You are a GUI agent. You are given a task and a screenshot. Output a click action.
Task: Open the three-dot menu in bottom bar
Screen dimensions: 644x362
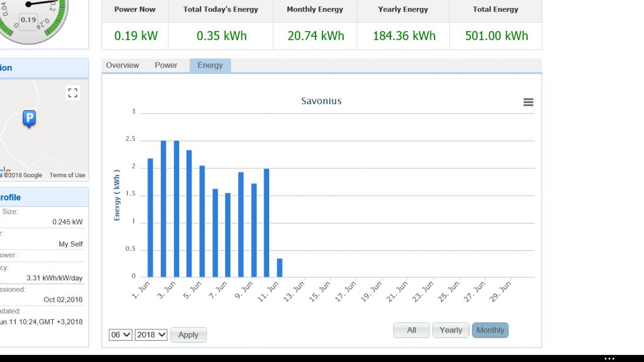pyautogui.click(x=609, y=358)
